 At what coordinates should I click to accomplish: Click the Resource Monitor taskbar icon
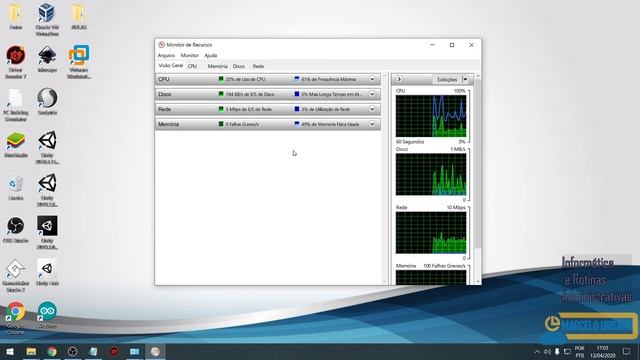(155, 351)
